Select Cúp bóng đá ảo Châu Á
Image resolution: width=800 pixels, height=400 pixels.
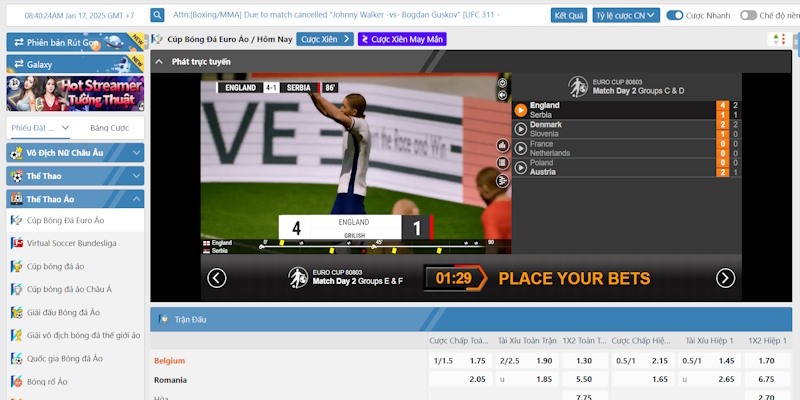(x=75, y=289)
